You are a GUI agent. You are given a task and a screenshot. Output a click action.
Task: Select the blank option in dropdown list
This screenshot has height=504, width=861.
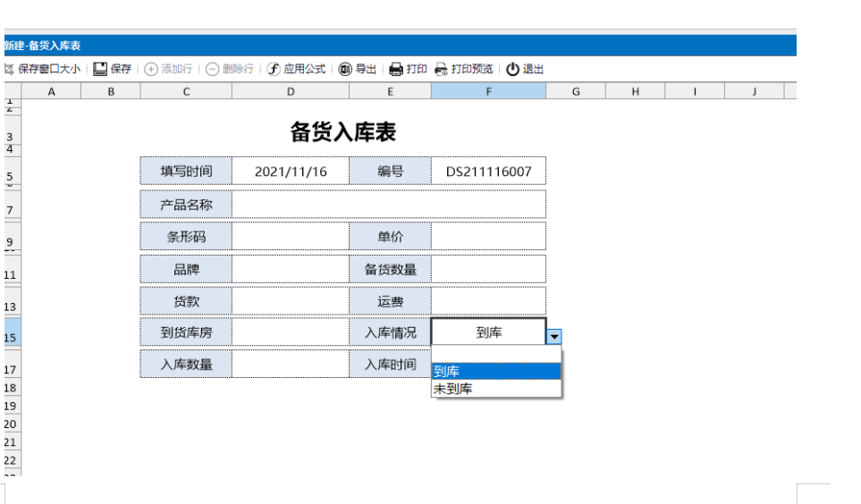pos(496,355)
